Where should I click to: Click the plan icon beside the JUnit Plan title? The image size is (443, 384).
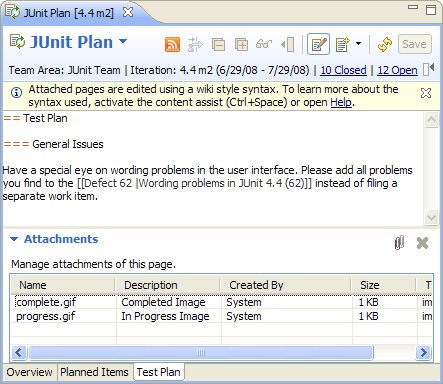pyautogui.click(x=17, y=42)
